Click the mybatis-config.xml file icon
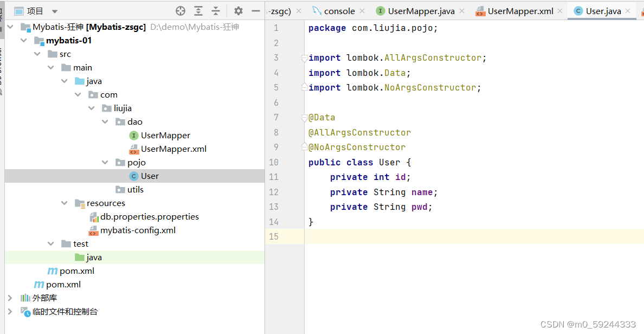Image resolution: width=644 pixels, height=334 pixels. tap(93, 231)
